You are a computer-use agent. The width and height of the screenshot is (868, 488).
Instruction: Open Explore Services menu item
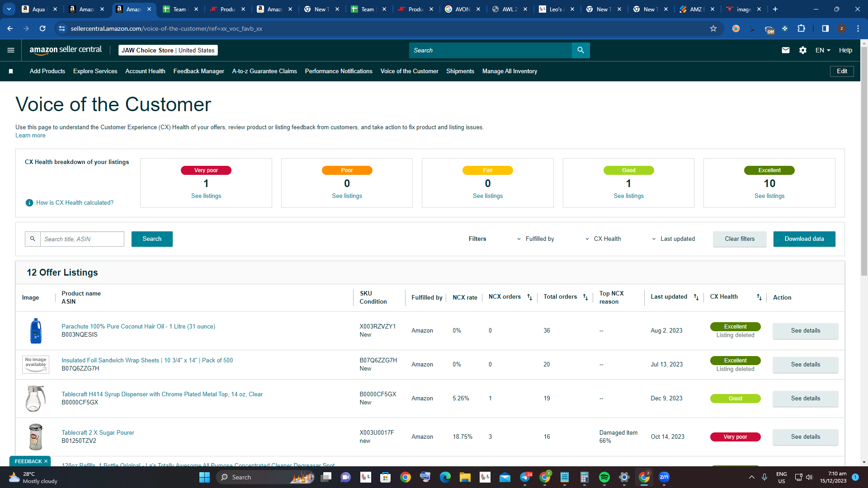[x=95, y=71]
